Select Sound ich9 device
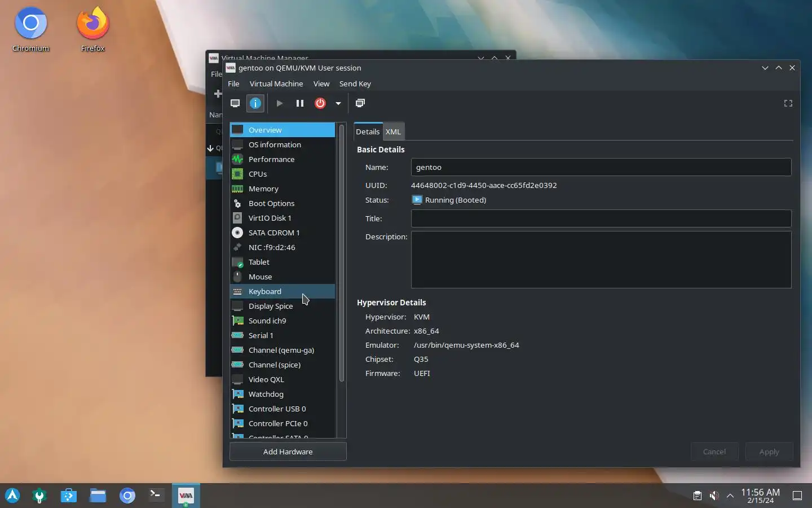This screenshot has width=812, height=508. (283, 321)
